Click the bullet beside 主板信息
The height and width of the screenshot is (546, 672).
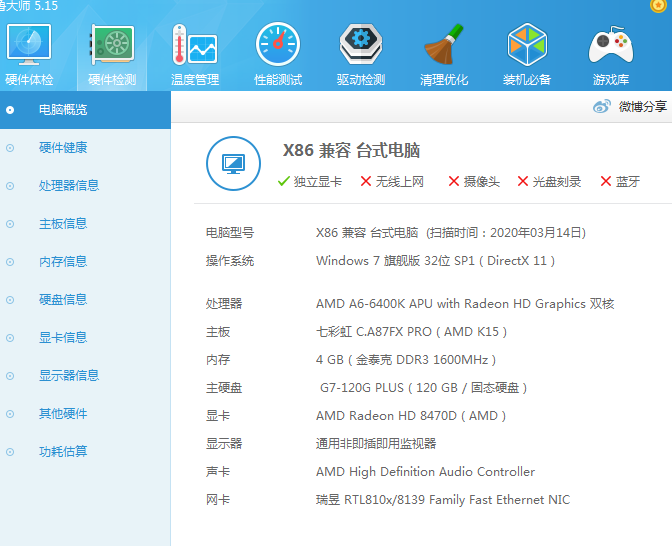pos(10,224)
